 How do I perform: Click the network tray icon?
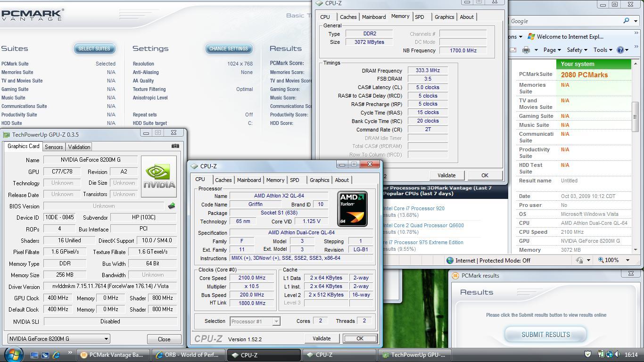coord(609,354)
